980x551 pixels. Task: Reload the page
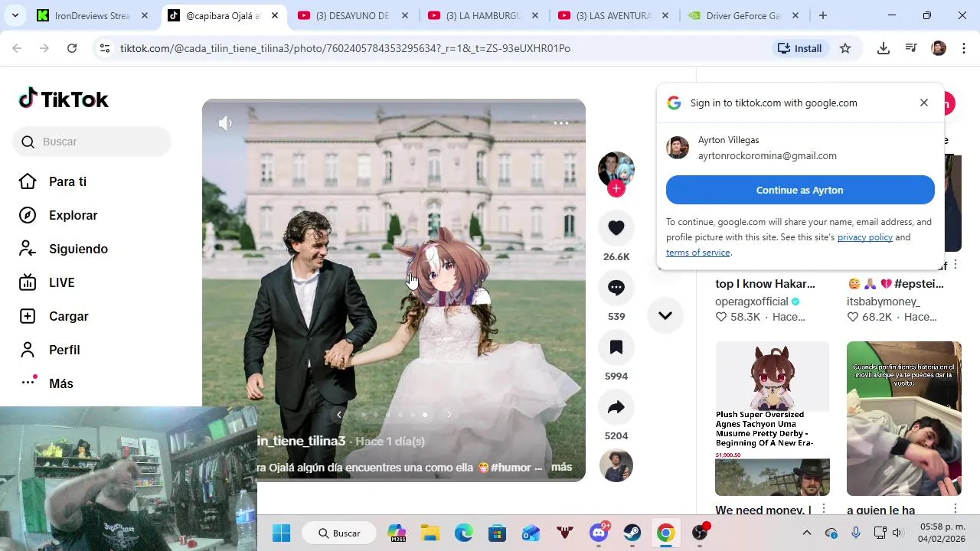click(x=72, y=48)
